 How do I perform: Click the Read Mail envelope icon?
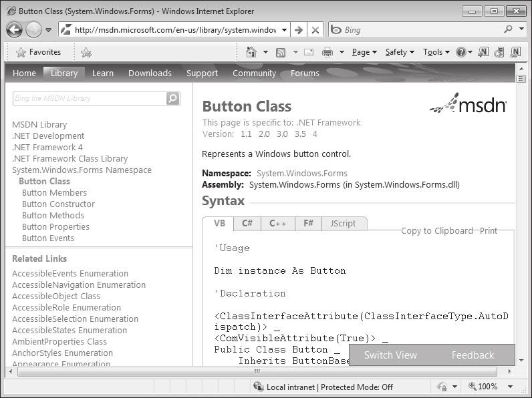click(x=308, y=52)
